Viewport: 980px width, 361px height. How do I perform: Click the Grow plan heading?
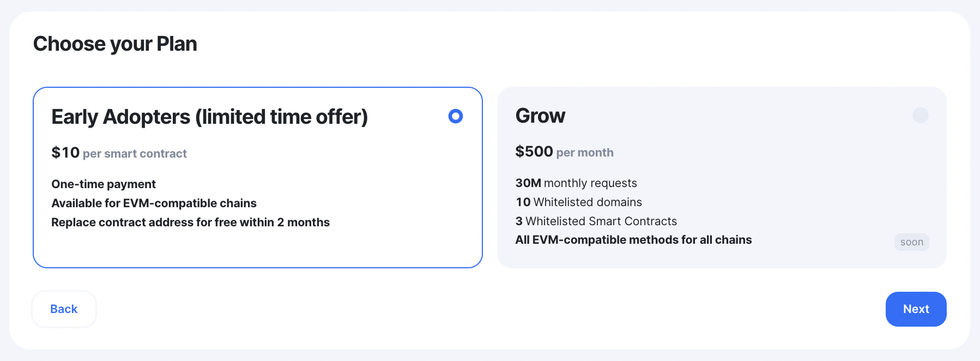pos(540,116)
